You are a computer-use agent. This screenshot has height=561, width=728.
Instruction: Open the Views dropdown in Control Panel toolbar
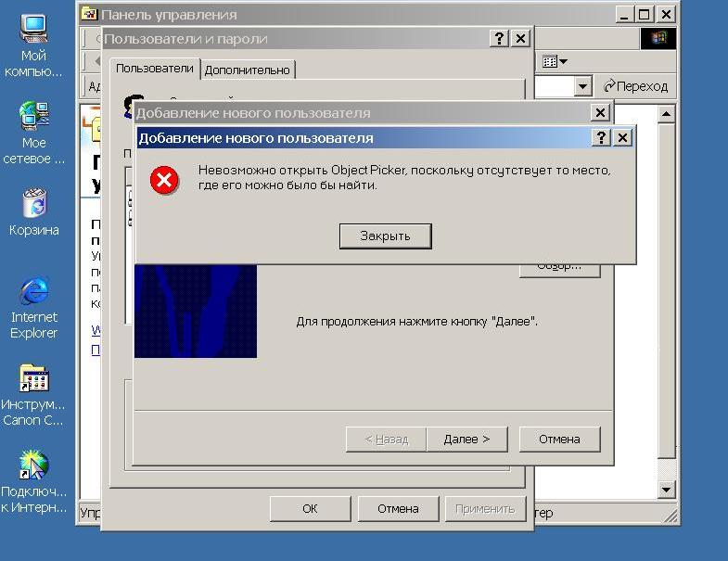click(x=555, y=61)
